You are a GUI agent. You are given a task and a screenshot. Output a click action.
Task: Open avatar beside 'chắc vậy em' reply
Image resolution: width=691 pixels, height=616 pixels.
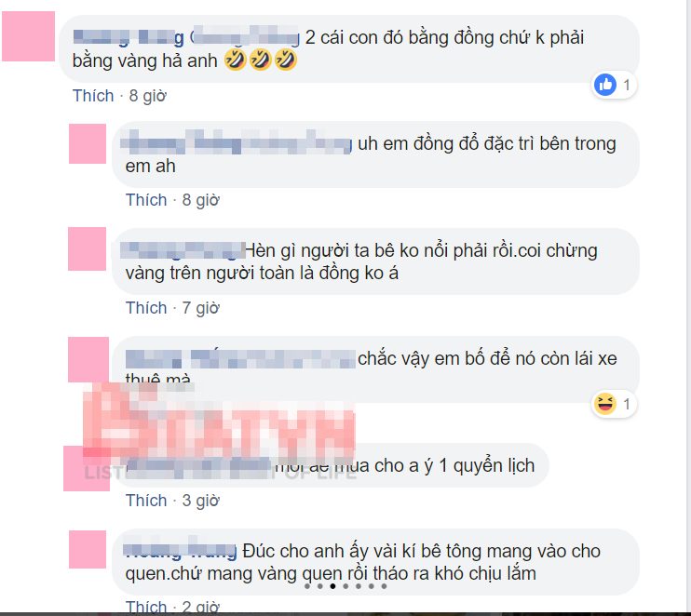tap(88, 359)
